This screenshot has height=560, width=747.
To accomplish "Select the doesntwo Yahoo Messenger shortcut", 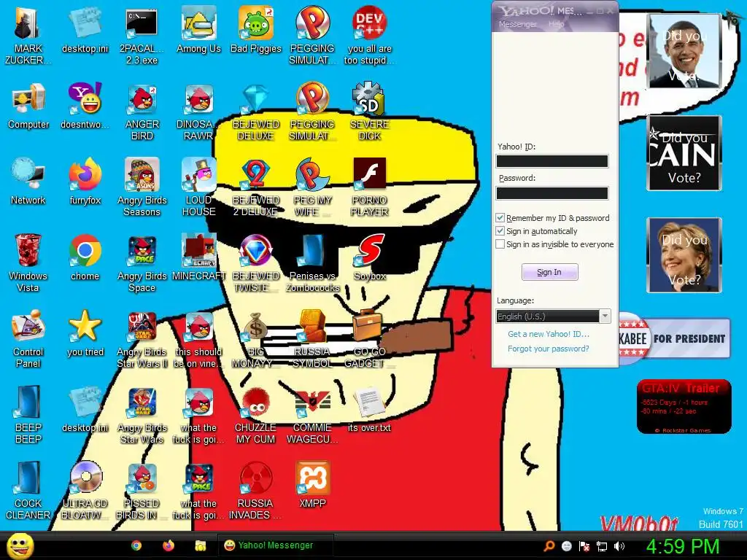I will pos(85,106).
